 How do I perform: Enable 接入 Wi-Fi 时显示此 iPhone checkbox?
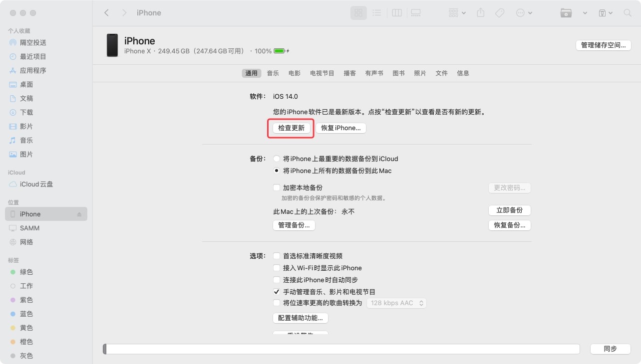pyautogui.click(x=277, y=268)
